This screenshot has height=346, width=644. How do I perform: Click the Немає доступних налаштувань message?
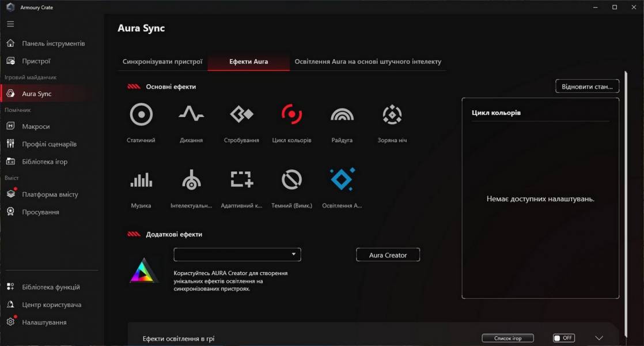[540, 199]
